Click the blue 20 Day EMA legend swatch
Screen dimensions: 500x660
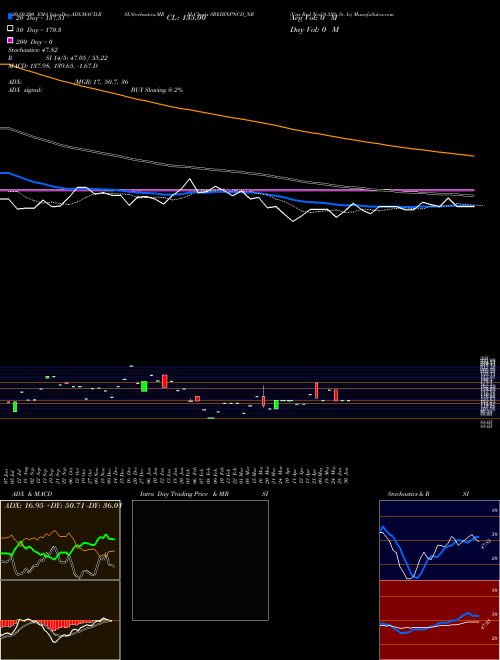tap(10, 17)
